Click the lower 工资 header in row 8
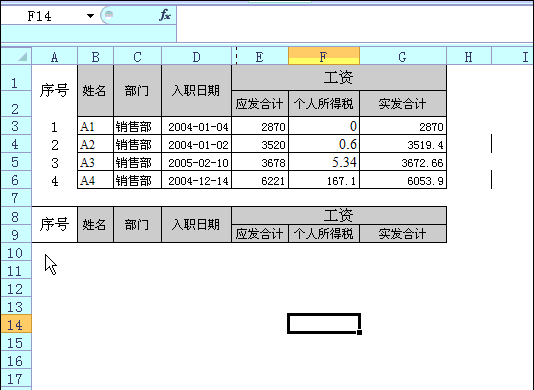The image size is (534, 390). tap(339, 215)
